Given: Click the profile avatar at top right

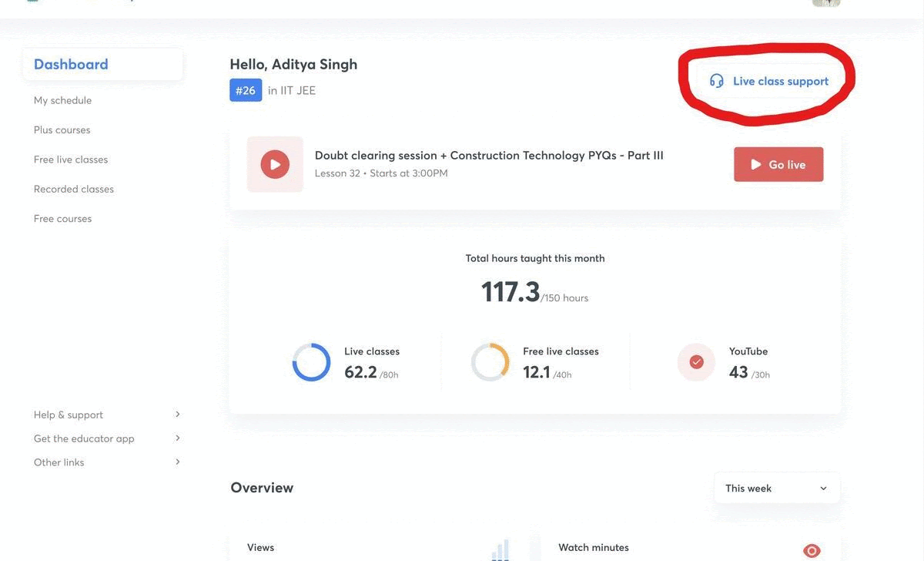Looking at the screenshot, I should coord(826,3).
